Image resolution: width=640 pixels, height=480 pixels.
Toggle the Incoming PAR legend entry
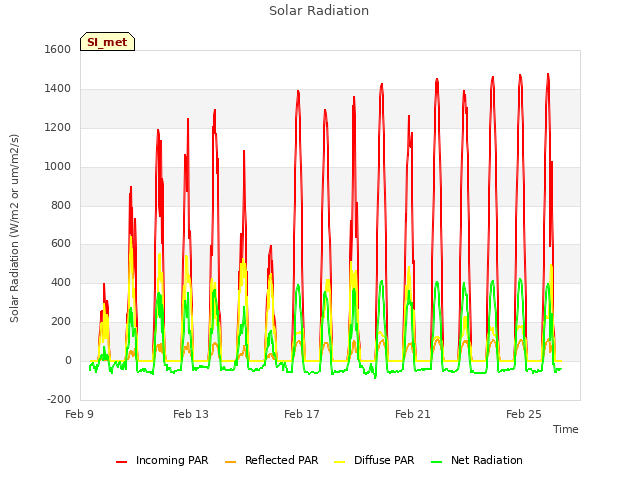click(162, 460)
